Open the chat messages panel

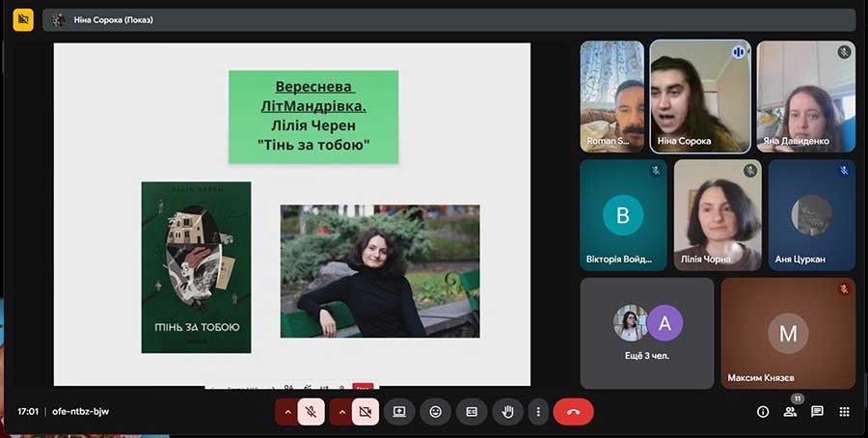[x=817, y=412]
